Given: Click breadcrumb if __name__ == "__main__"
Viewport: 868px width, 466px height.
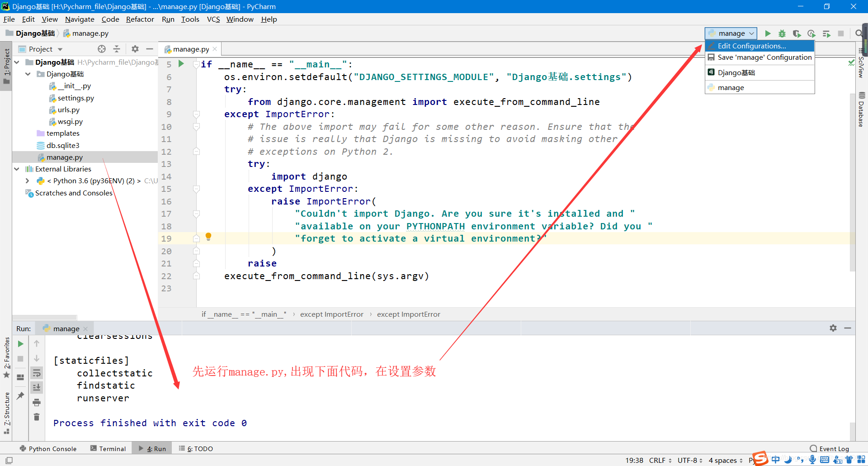Looking at the screenshot, I should pyautogui.click(x=244, y=314).
